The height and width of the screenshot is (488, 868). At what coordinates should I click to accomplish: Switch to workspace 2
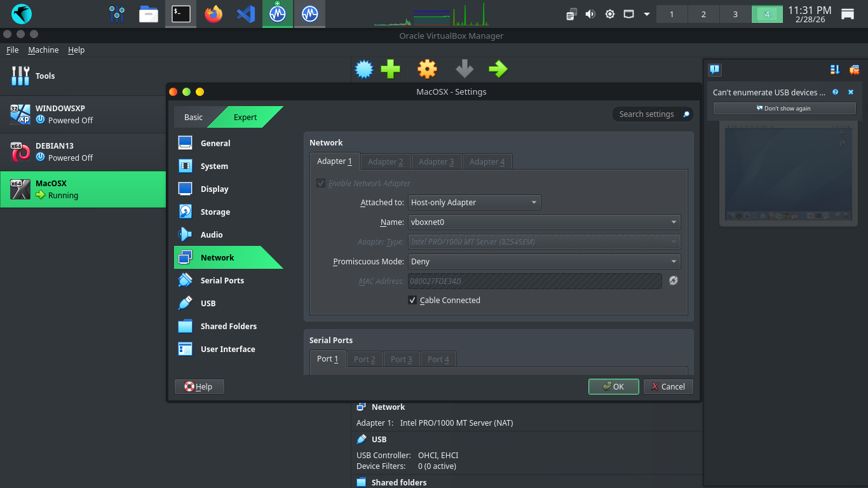[x=703, y=14]
